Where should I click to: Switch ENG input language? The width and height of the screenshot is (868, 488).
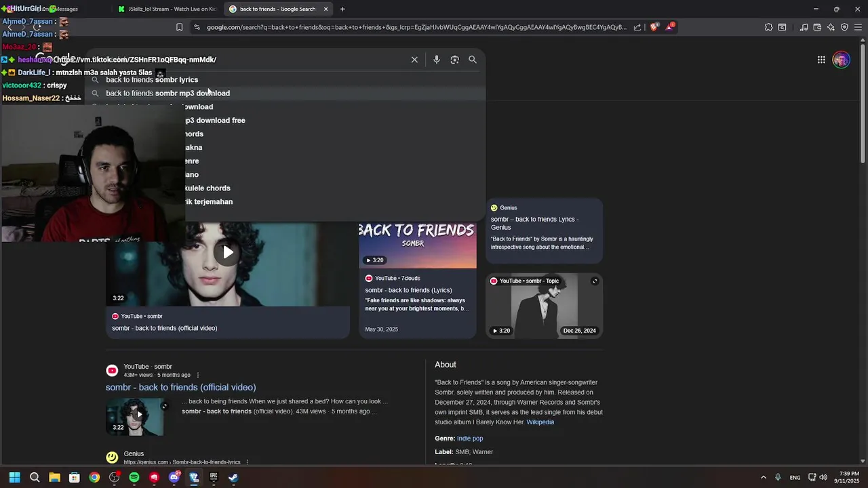tap(795, 477)
